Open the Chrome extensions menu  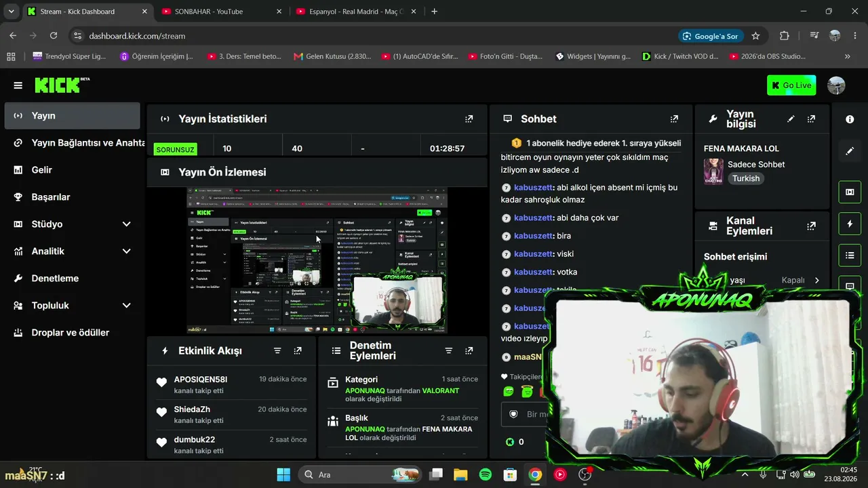(x=785, y=36)
